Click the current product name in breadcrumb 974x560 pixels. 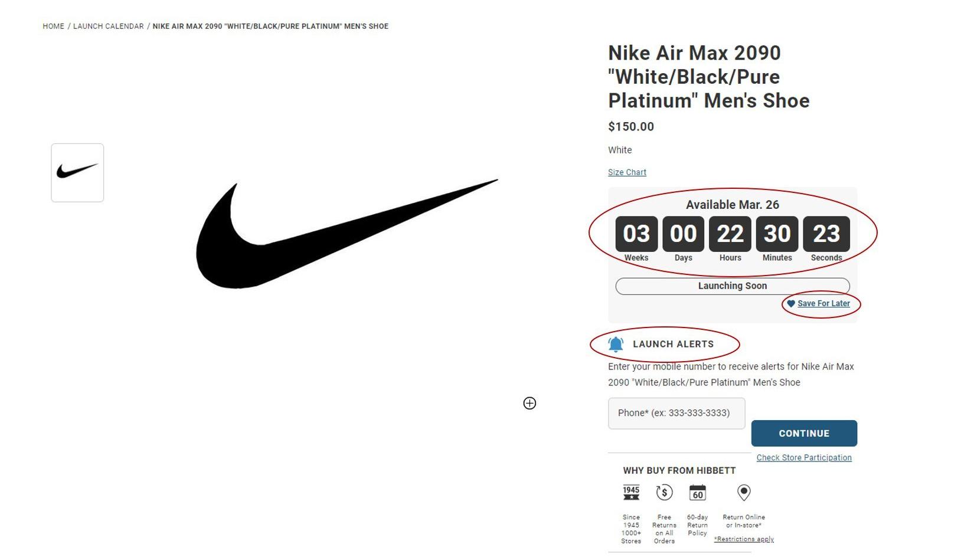tap(270, 27)
